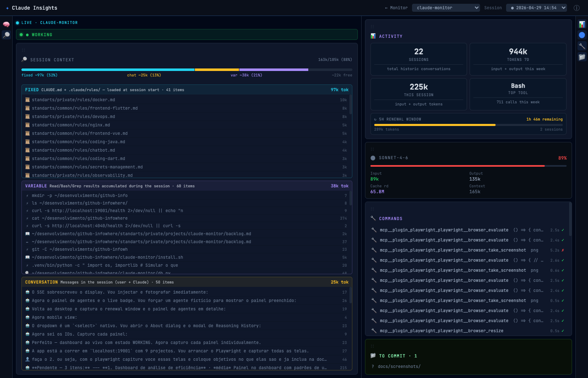
Task: Click the scroll icon next to docker.md
Action: (27, 100)
